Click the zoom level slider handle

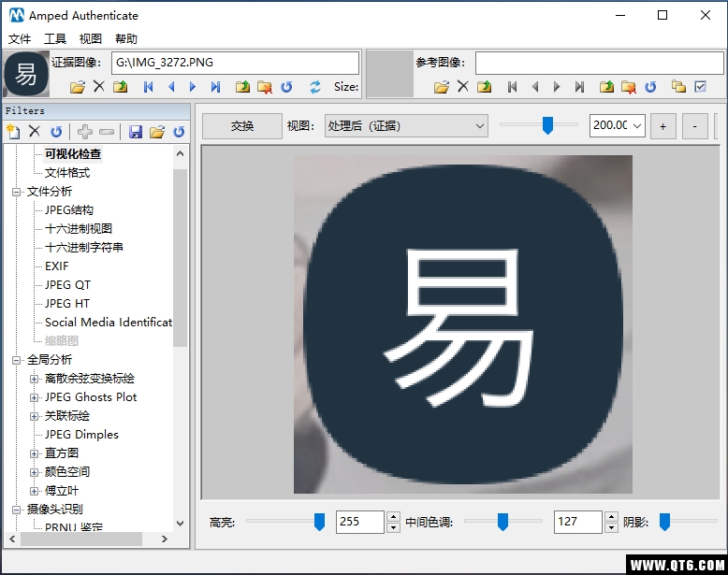pos(547,125)
